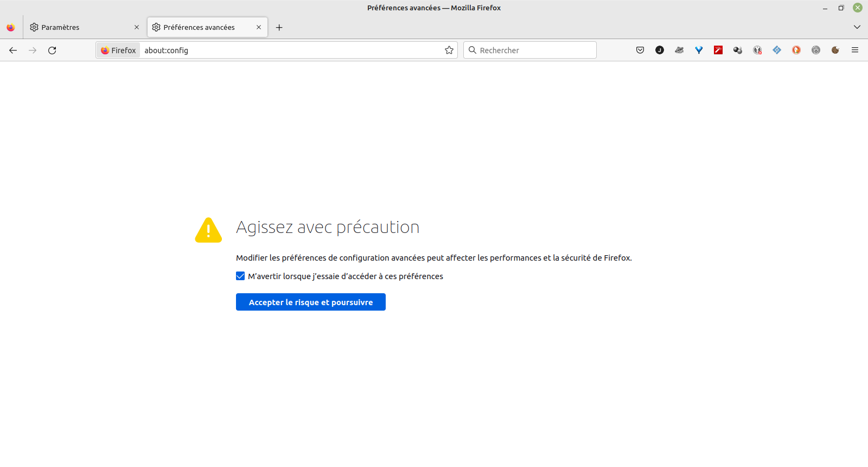Click the forward navigation arrow
Viewport: 868px width, 467px height.
point(33,50)
